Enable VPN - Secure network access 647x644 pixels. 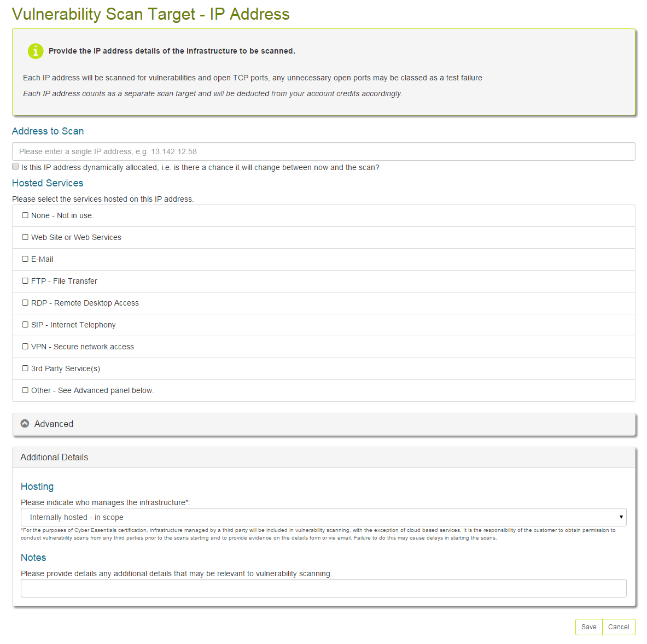[25, 347]
